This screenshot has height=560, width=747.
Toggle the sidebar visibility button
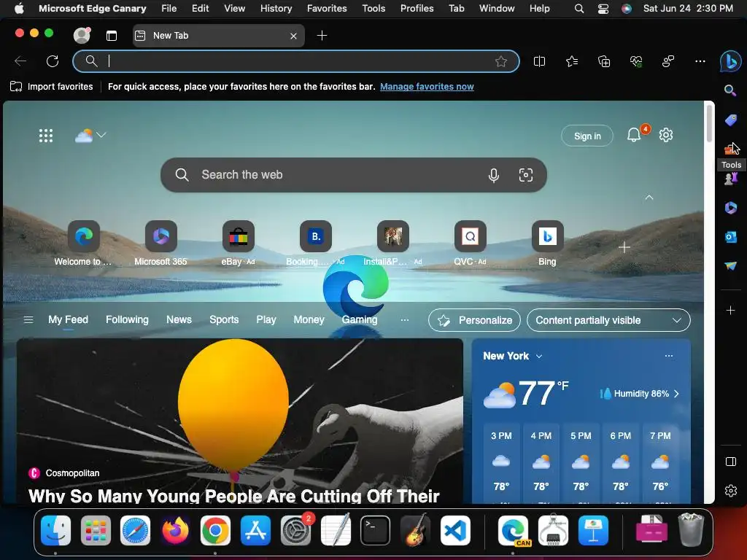(x=730, y=462)
